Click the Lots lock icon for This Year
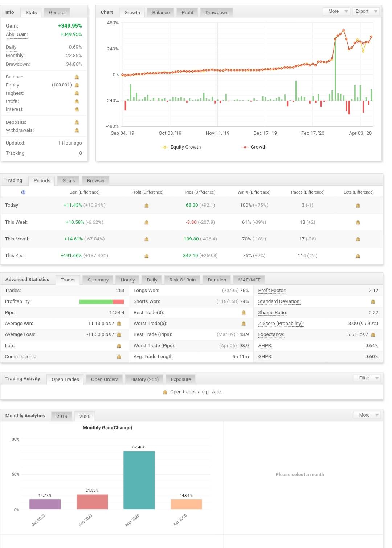392x548 pixels. tap(358, 256)
